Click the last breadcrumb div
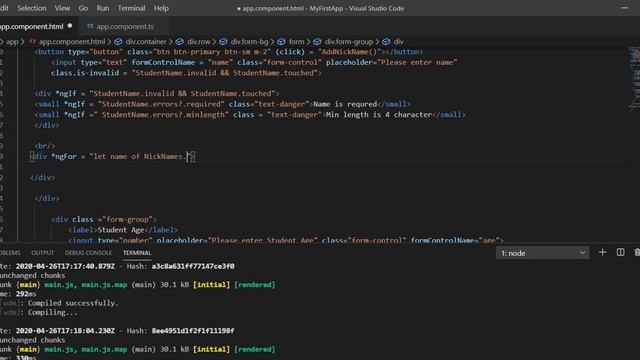The height and width of the screenshot is (360, 640). 399,42
